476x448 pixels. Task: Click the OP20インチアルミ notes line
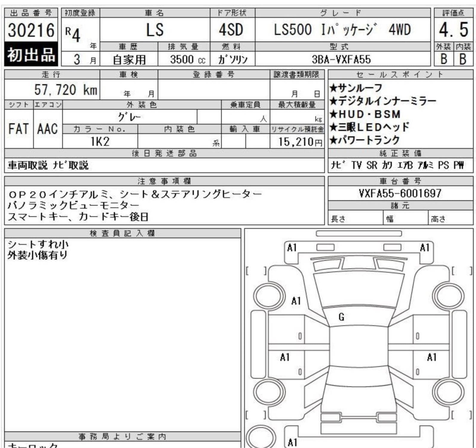pos(135,194)
